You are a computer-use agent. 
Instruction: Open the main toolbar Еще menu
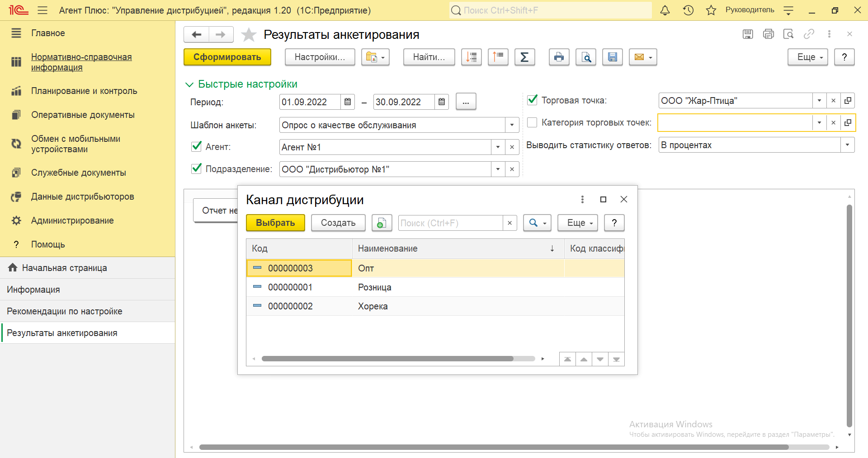(807, 57)
